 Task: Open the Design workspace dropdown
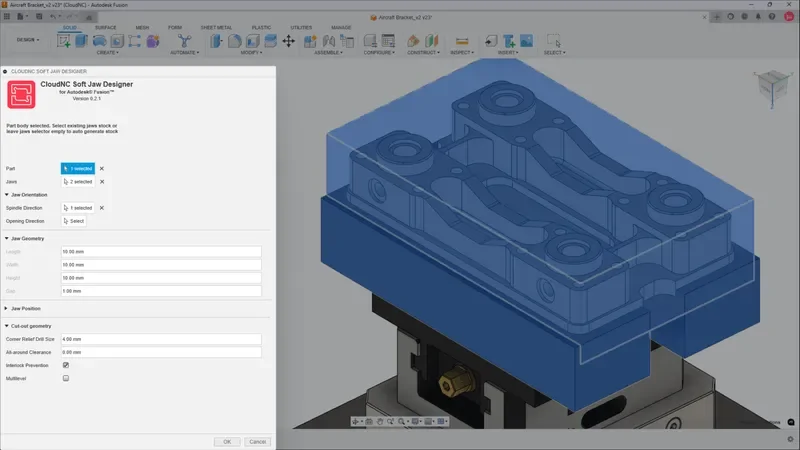tap(28, 40)
